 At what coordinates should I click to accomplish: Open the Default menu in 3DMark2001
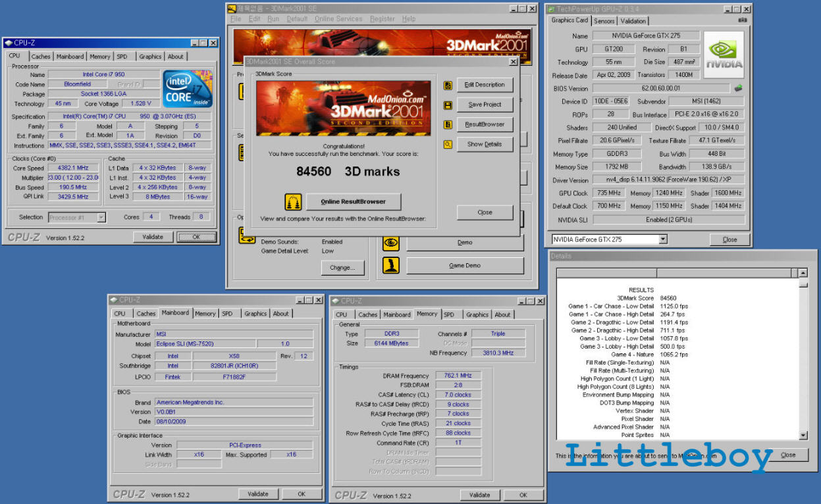(x=297, y=19)
